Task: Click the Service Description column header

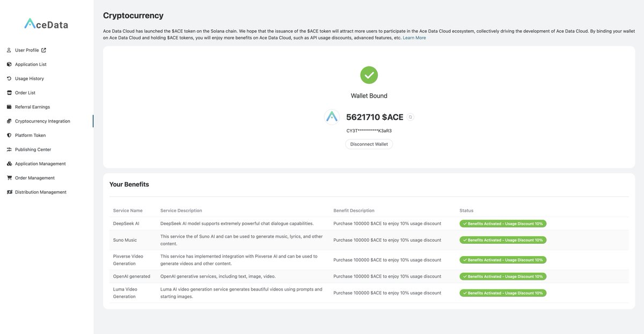Action: click(181, 210)
